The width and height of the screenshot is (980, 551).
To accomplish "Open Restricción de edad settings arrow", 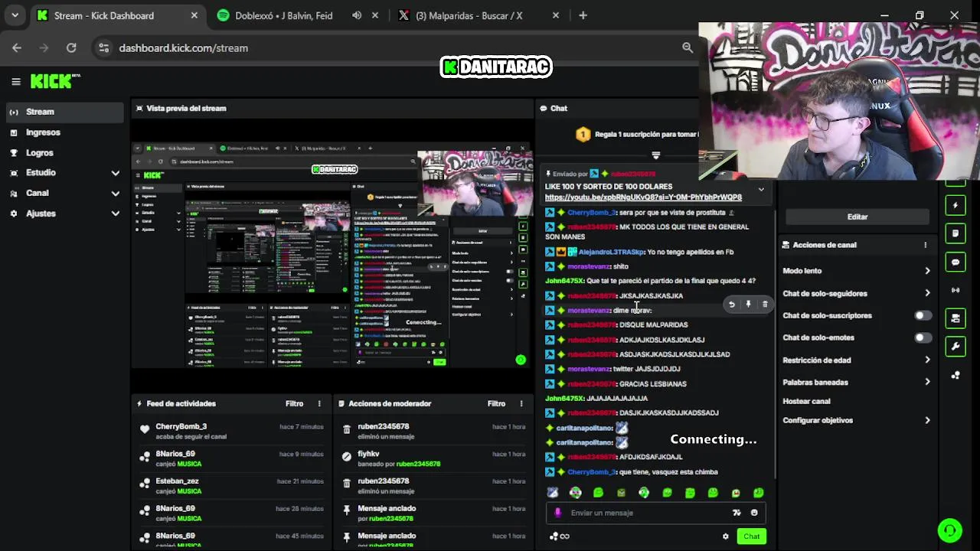I will pos(927,360).
